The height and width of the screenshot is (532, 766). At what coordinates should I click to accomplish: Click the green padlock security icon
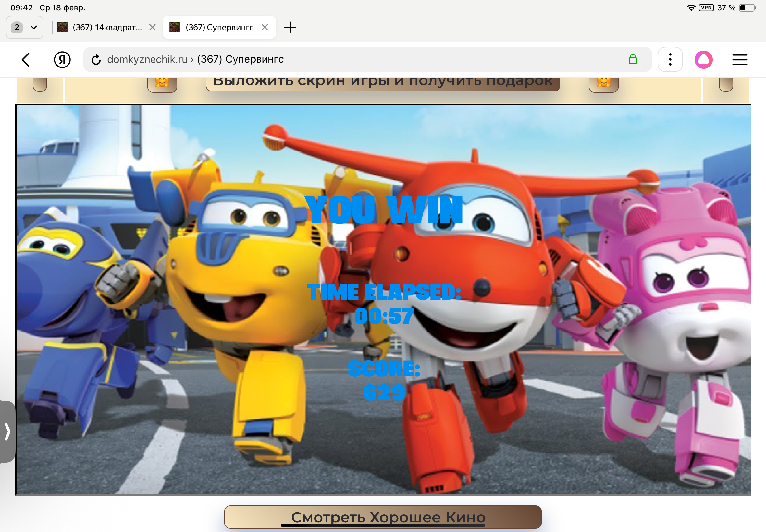(x=633, y=60)
